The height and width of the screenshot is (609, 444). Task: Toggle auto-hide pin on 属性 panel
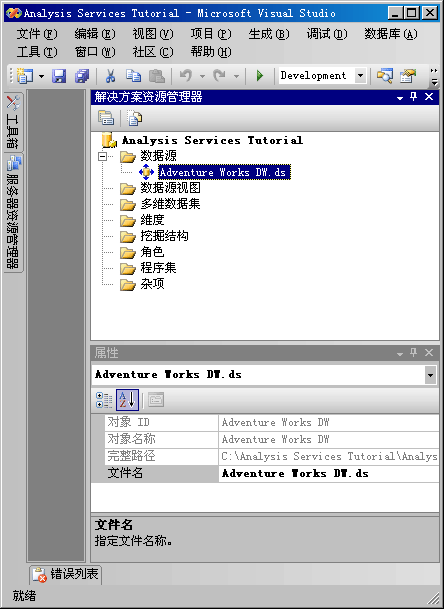pos(414,353)
